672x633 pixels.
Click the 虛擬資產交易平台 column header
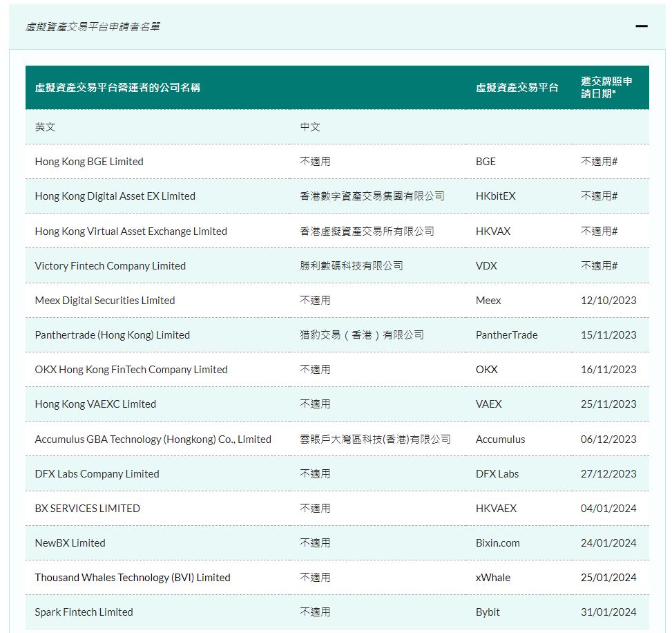[x=517, y=88]
